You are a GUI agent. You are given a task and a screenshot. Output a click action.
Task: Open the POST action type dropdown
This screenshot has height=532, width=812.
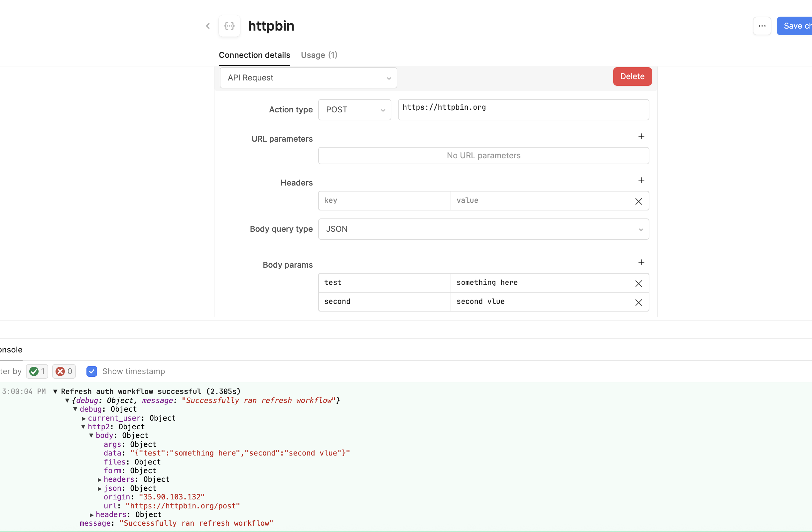pos(354,110)
